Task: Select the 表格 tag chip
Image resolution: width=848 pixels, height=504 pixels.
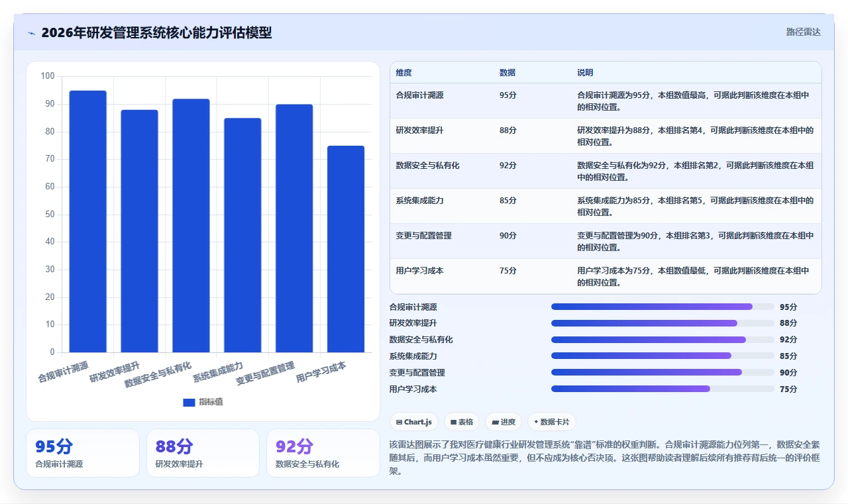Action: click(x=461, y=422)
